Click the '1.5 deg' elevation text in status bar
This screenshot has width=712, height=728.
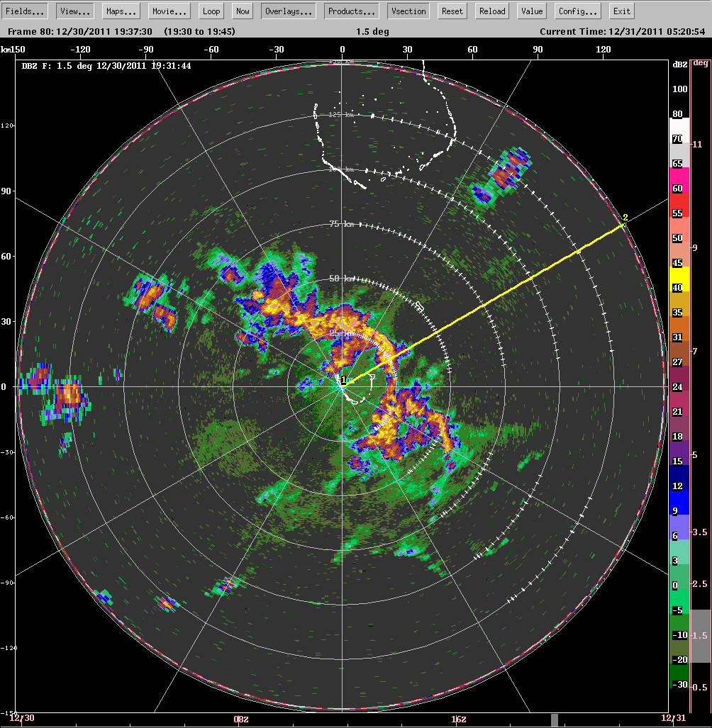pyautogui.click(x=372, y=32)
